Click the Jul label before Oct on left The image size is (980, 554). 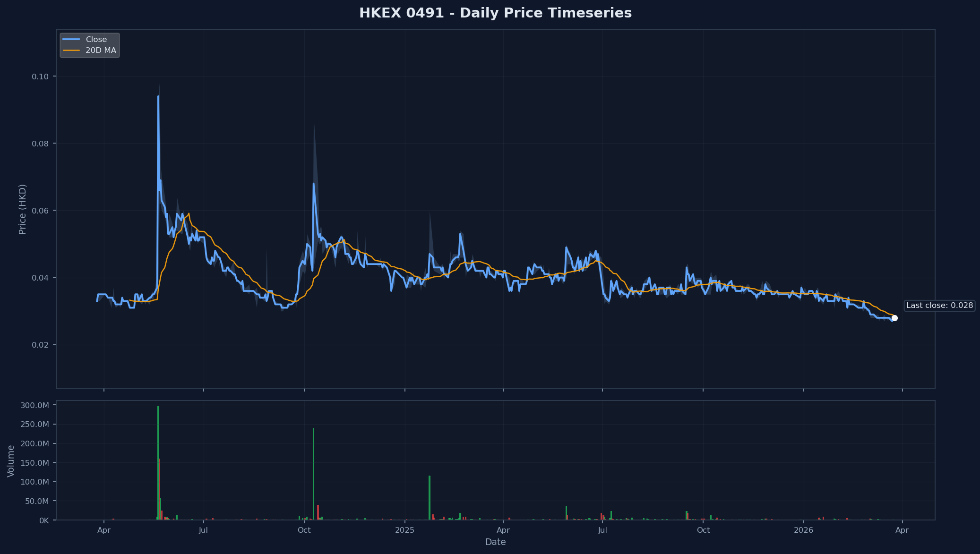point(203,530)
